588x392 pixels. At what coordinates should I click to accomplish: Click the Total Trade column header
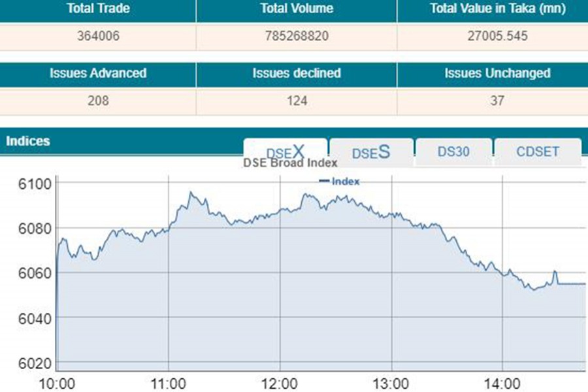(x=98, y=9)
